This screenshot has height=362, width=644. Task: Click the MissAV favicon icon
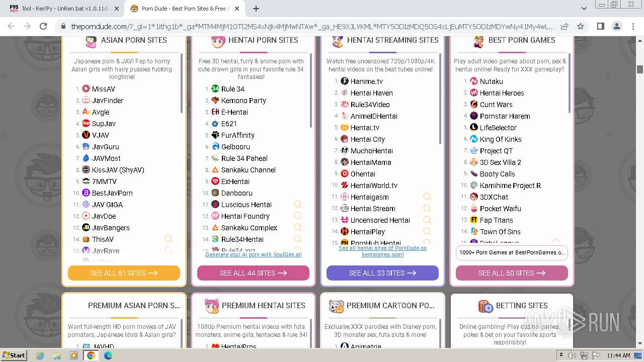click(x=86, y=88)
